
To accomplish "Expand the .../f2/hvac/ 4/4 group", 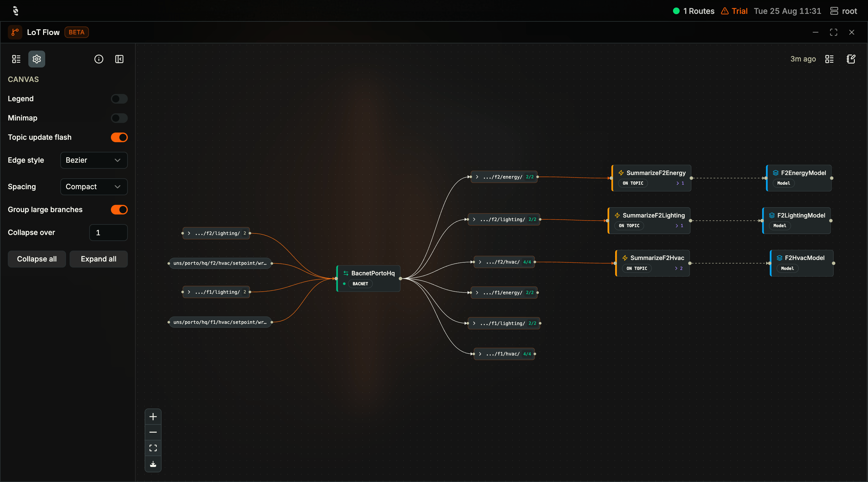I will tap(480, 262).
